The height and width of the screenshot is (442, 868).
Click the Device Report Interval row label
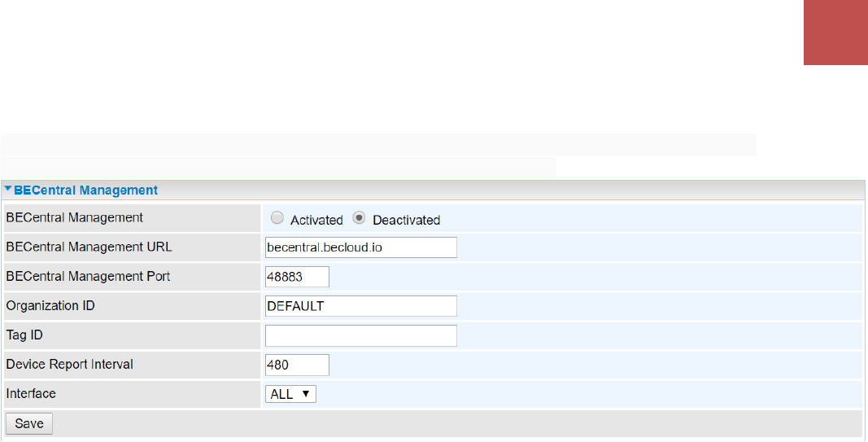(69, 364)
